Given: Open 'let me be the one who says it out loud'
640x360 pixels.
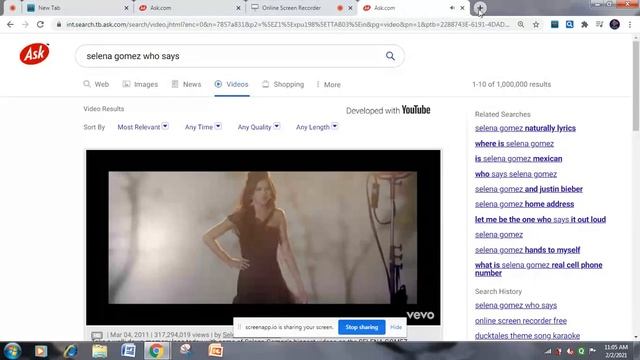Looking at the screenshot, I should click(x=540, y=220).
